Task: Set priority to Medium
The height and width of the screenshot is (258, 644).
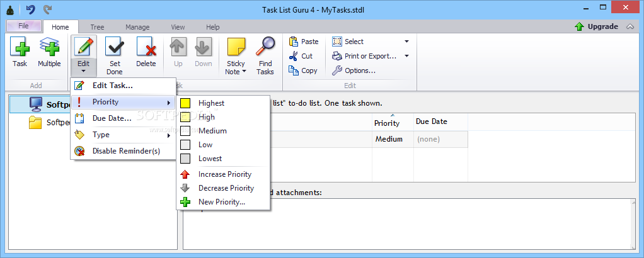Action: coord(223,131)
